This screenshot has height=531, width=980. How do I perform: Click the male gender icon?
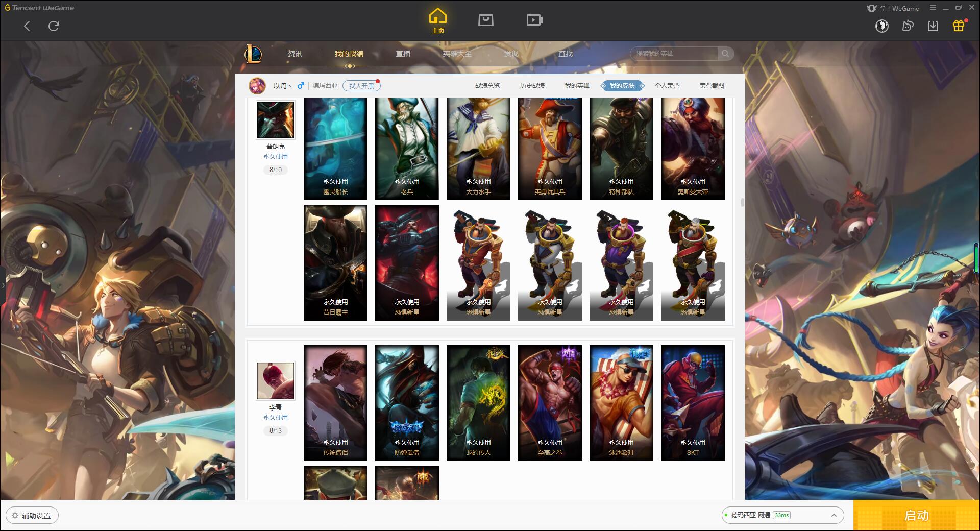click(301, 86)
